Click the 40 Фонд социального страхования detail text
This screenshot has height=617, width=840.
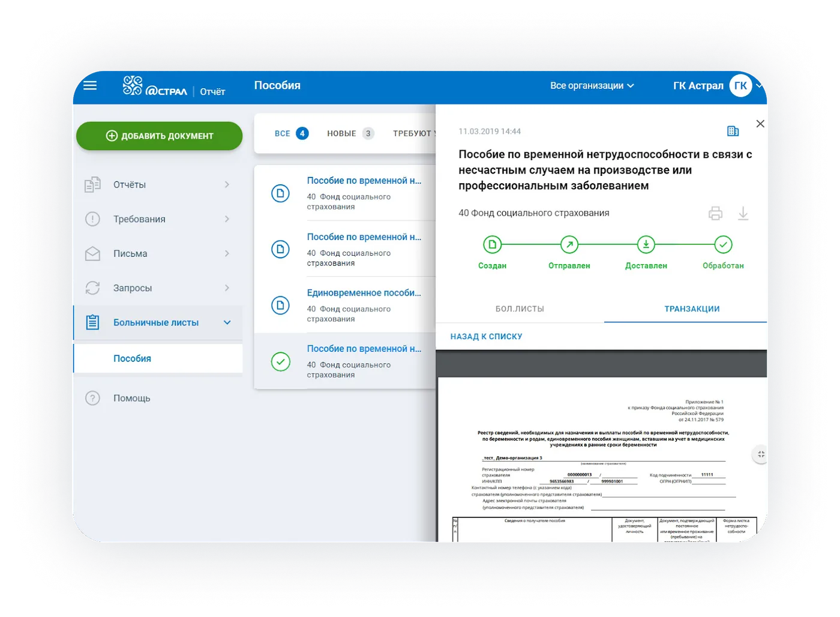(x=533, y=213)
